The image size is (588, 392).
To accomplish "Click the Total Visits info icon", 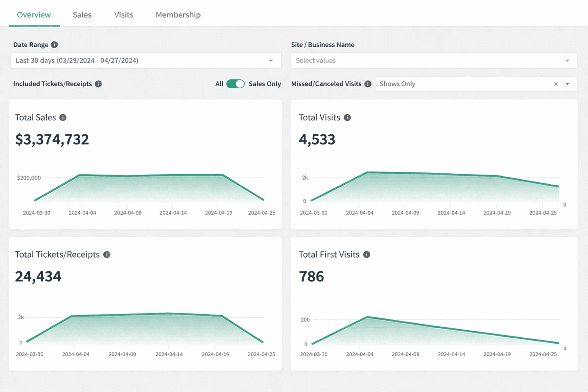I will (x=347, y=118).
